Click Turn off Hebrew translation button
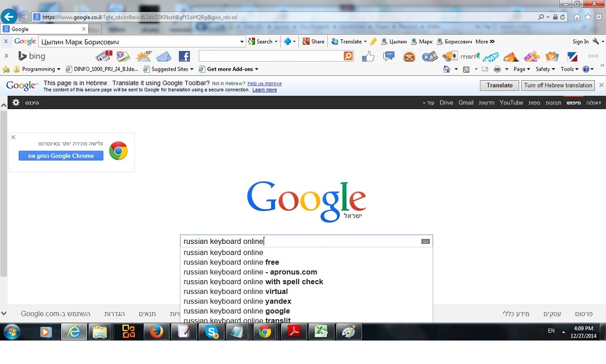The width and height of the screenshot is (606, 364). coord(558,85)
